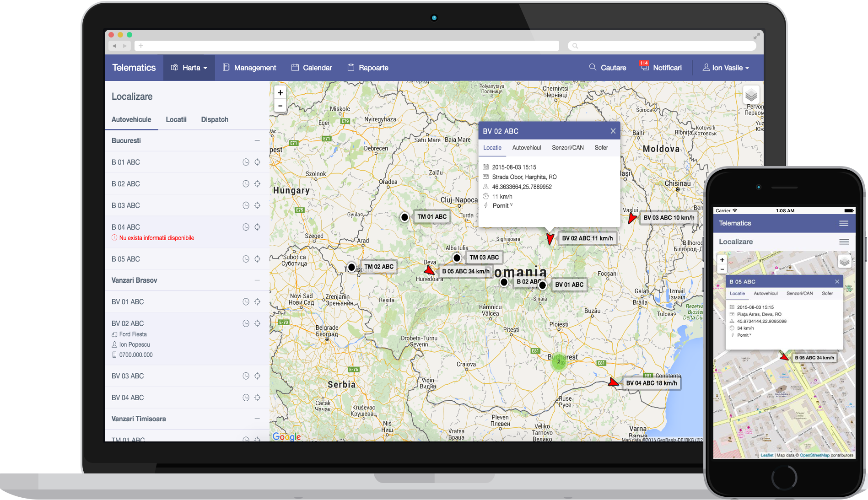Zoom in on the phone map

(722, 260)
